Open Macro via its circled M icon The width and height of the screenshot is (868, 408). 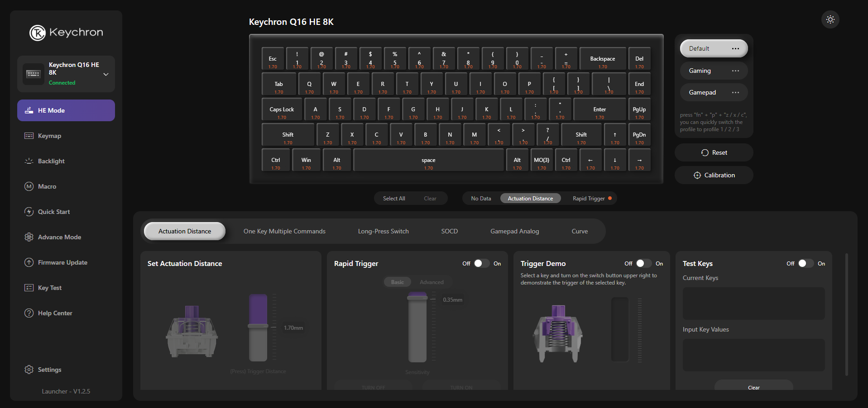(x=29, y=186)
